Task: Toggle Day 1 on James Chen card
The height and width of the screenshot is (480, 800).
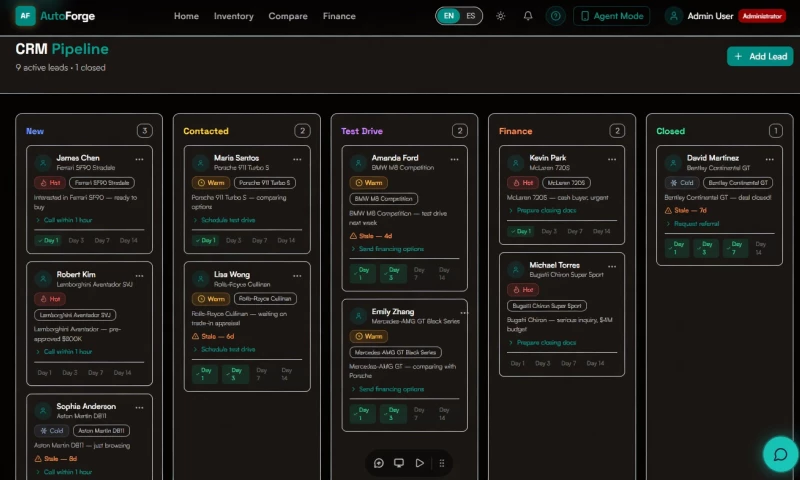Action: 47,240
